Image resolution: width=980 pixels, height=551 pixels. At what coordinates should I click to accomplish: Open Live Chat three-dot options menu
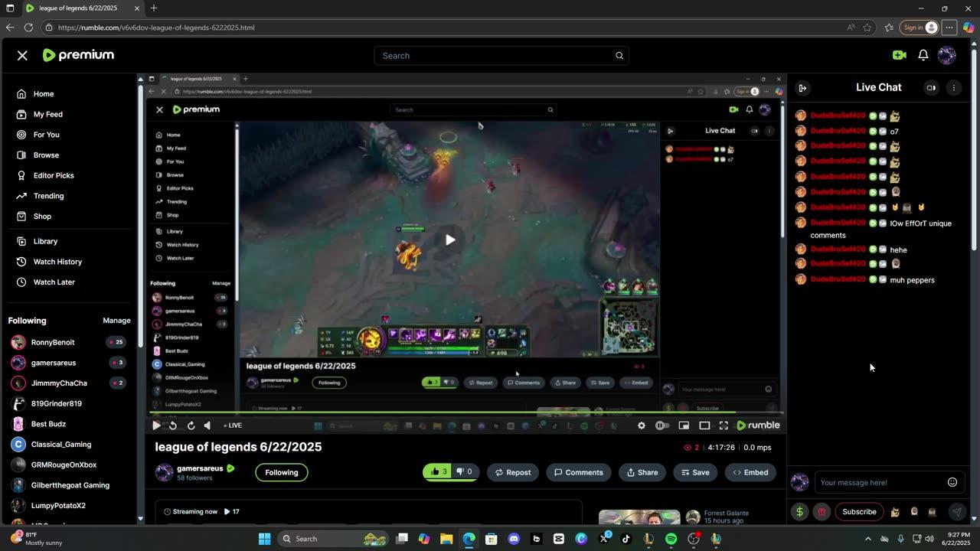point(953,88)
